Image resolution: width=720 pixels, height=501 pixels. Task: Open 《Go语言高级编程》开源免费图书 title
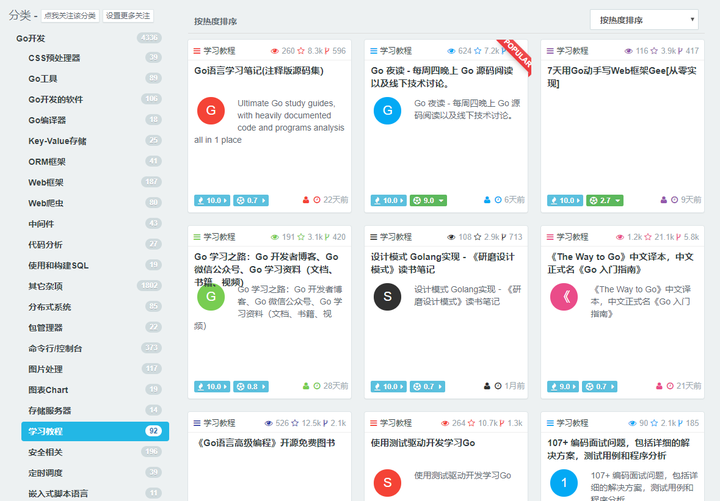point(266,443)
